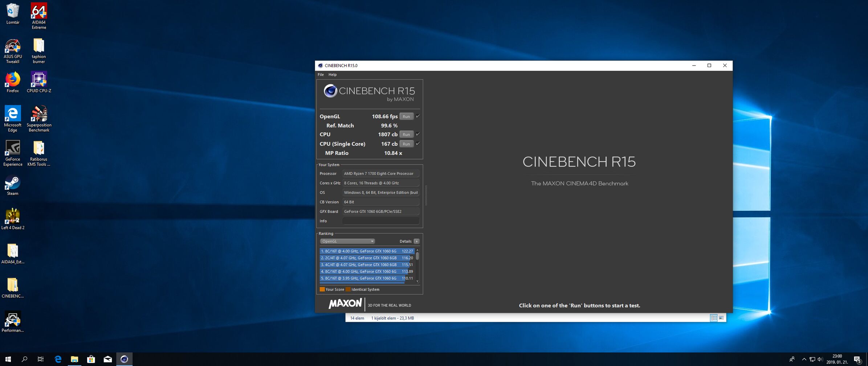Select ranking row 4 scoring 113.89

pyautogui.click(x=367, y=271)
